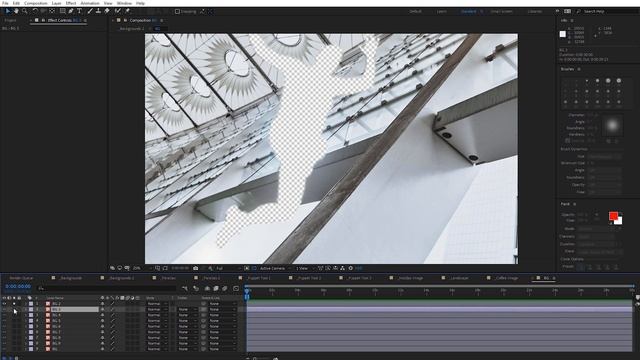Viewport: 640px width, 360px height.
Task: Select the Zoom magnifier tool
Action: (x=24, y=11)
